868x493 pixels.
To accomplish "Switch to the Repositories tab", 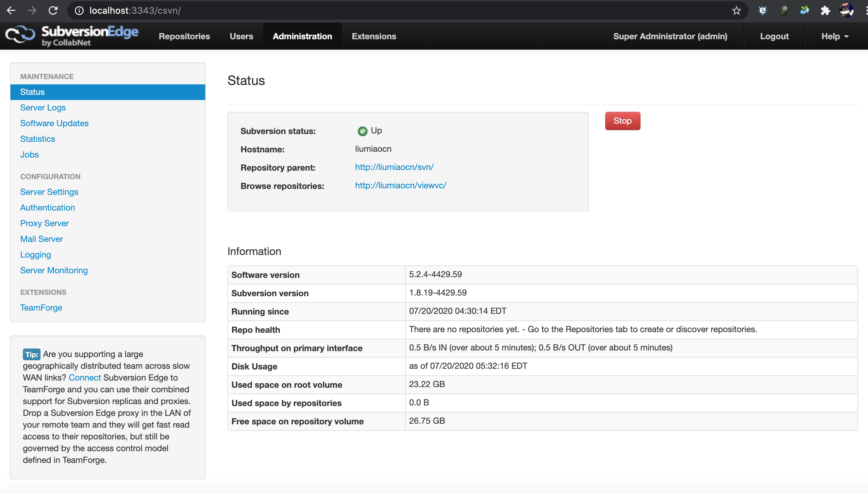I will pos(184,36).
